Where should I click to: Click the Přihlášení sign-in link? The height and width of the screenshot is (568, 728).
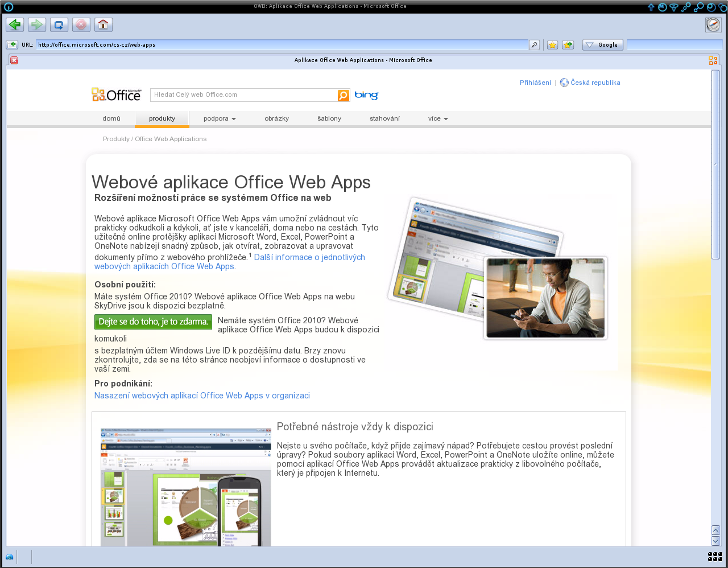pos(535,83)
